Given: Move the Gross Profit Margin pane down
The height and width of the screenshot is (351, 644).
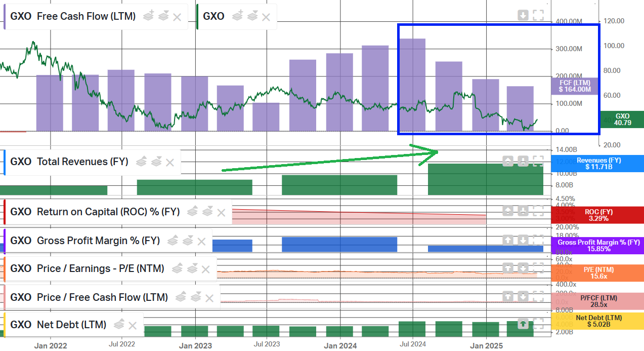Looking at the screenshot, I should (523, 240).
